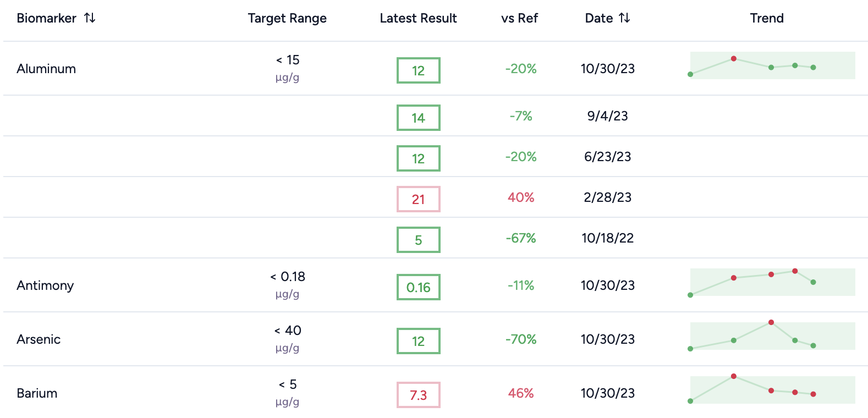Click the 5 result dated 10/18/22
This screenshot has height=418, width=868.
pos(418,240)
